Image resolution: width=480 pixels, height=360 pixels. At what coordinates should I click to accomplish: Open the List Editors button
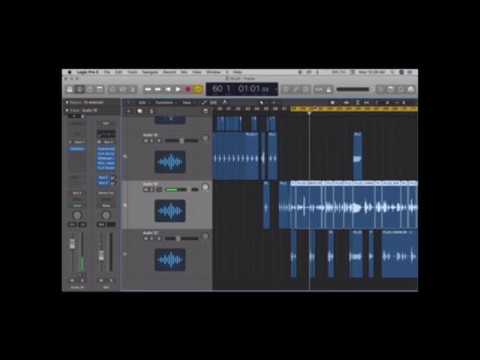coord(381,89)
